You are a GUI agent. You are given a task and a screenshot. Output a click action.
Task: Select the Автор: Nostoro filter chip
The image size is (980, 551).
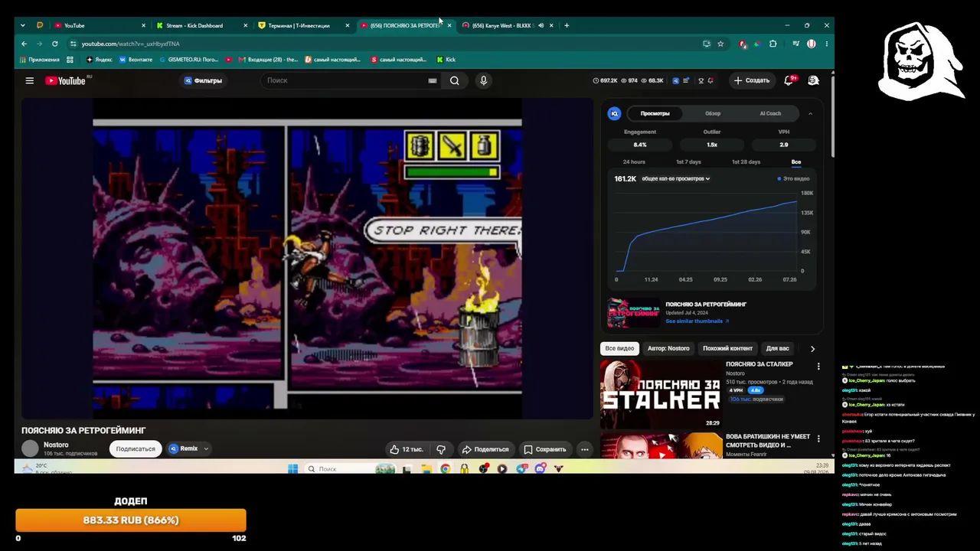[x=668, y=348]
